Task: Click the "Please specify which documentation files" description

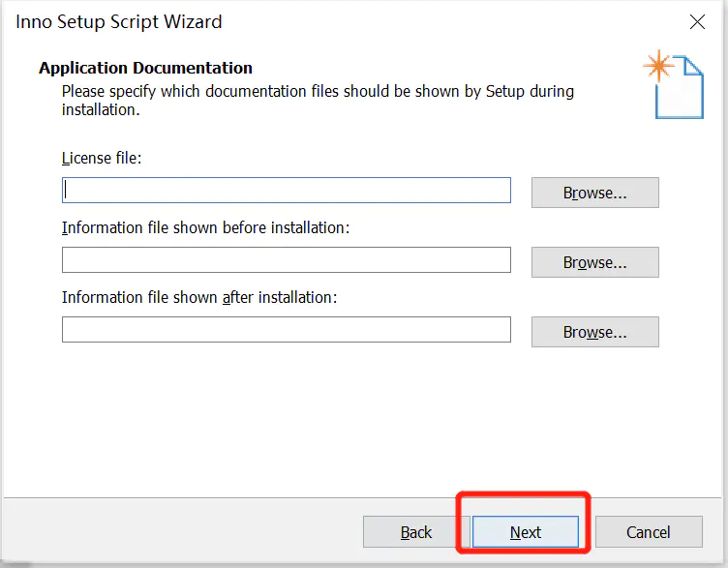Action: 318,101
